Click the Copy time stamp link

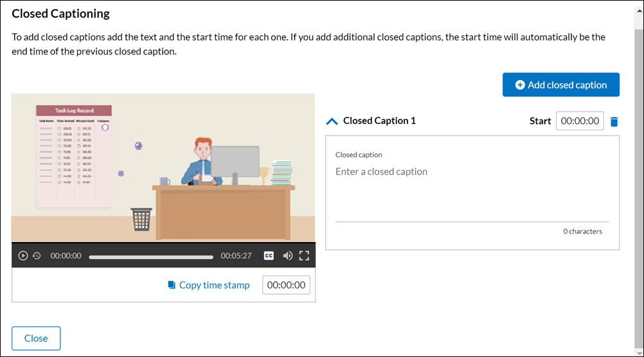click(214, 285)
